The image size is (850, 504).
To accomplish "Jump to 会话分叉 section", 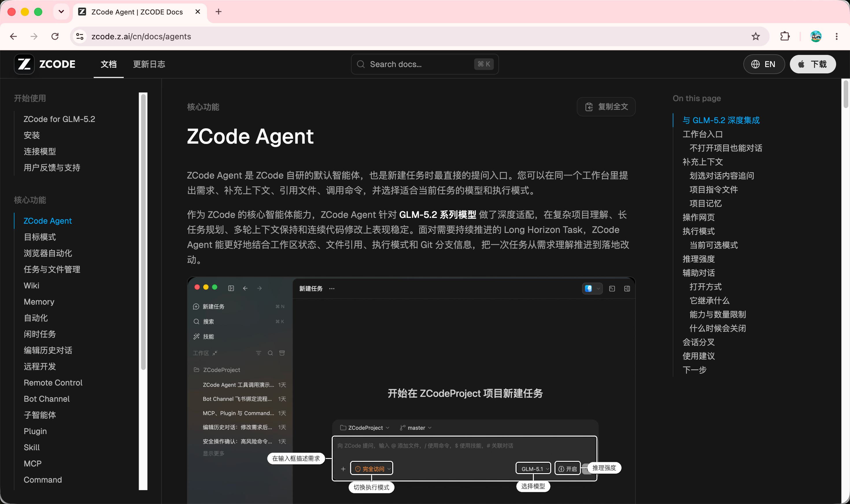I will 699,342.
